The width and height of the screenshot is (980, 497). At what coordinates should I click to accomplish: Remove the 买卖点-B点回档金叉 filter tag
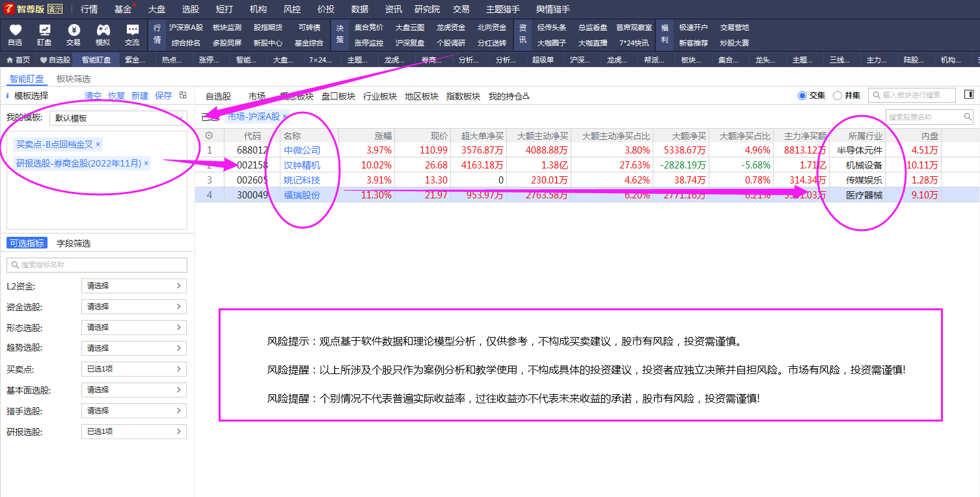pos(98,144)
